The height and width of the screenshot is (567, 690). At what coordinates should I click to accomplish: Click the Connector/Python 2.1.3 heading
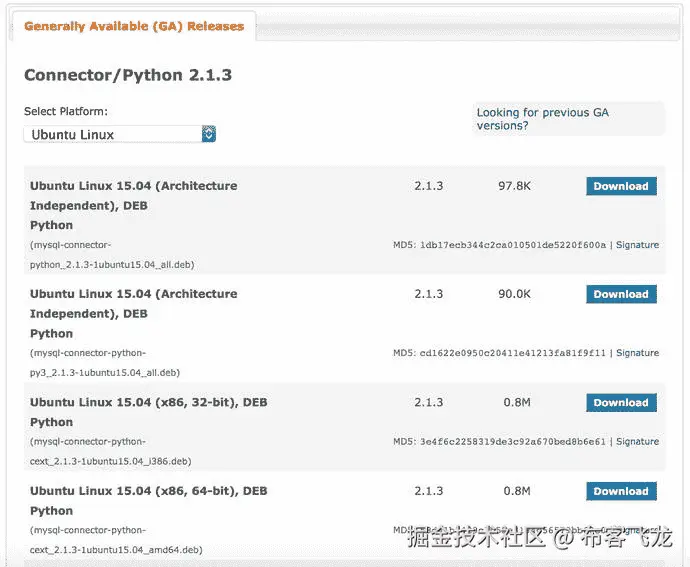tap(128, 75)
